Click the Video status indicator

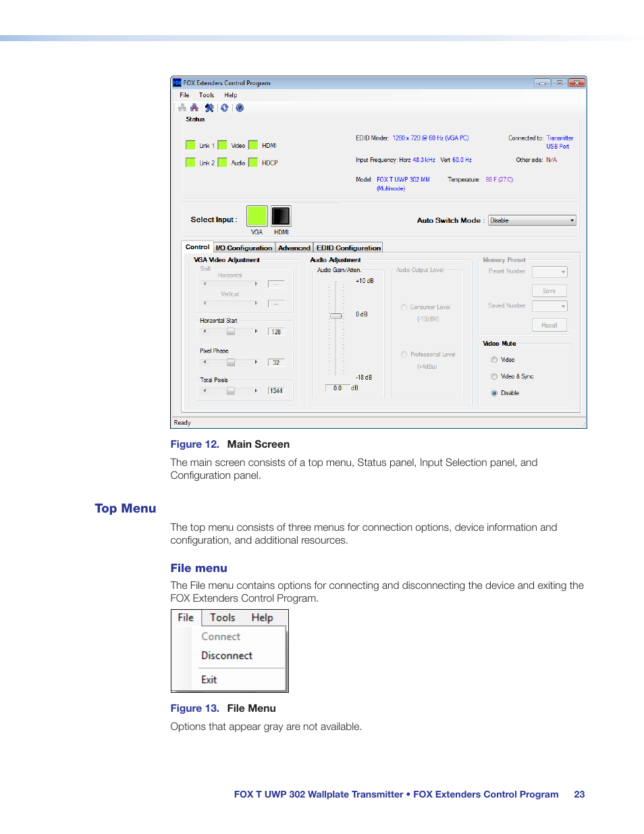click(222, 145)
